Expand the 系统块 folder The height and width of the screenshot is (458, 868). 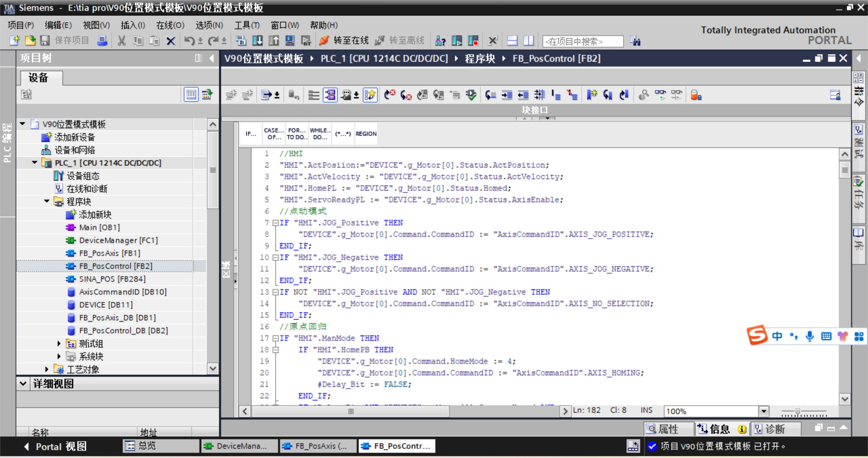tap(59, 357)
